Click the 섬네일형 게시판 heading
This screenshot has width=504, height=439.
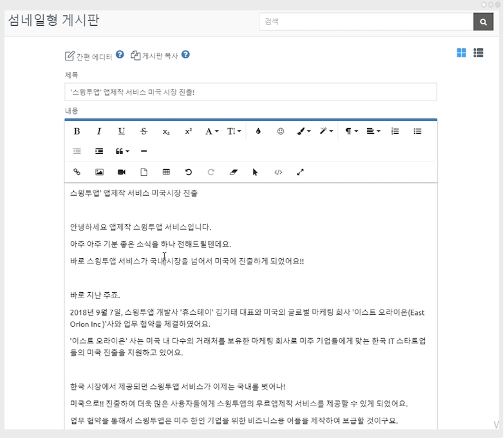click(53, 20)
